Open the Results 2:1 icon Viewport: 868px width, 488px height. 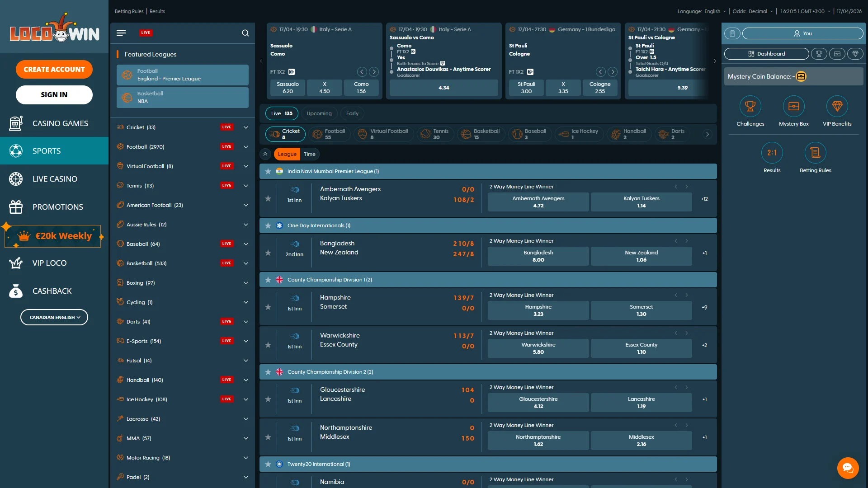click(772, 153)
